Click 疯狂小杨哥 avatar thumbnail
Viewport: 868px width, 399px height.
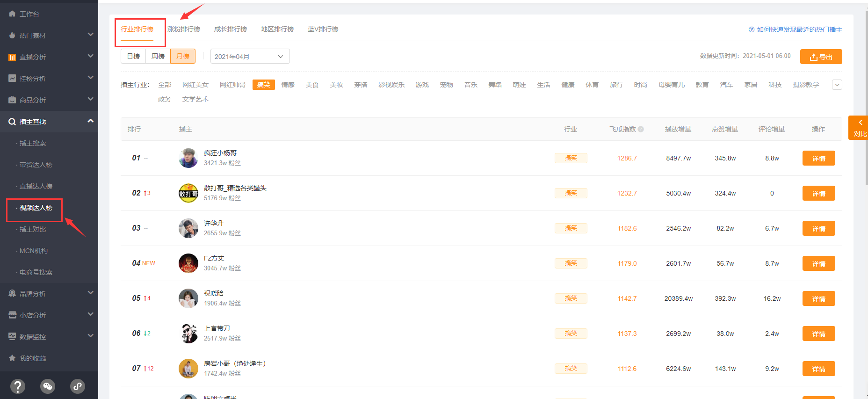tap(188, 158)
